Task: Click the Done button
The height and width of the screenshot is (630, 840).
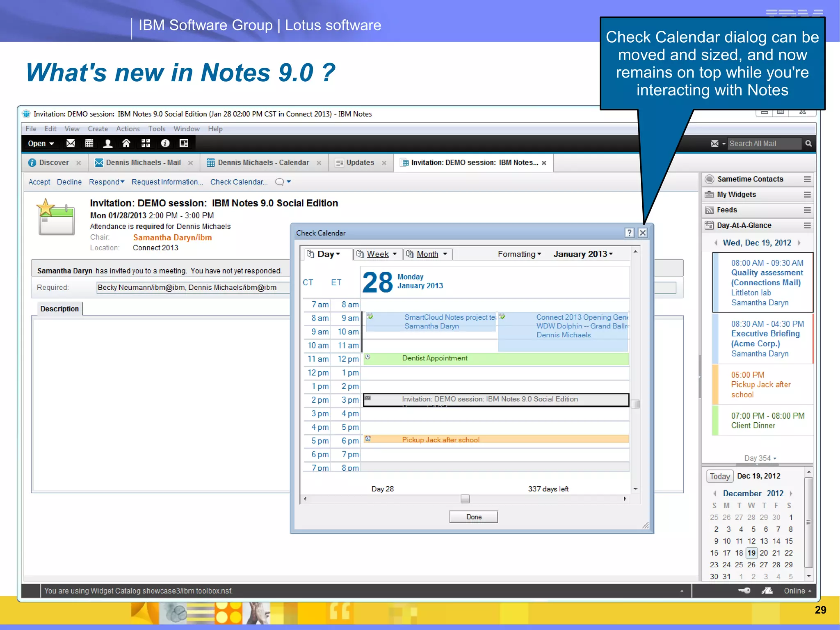Action: coord(474,517)
